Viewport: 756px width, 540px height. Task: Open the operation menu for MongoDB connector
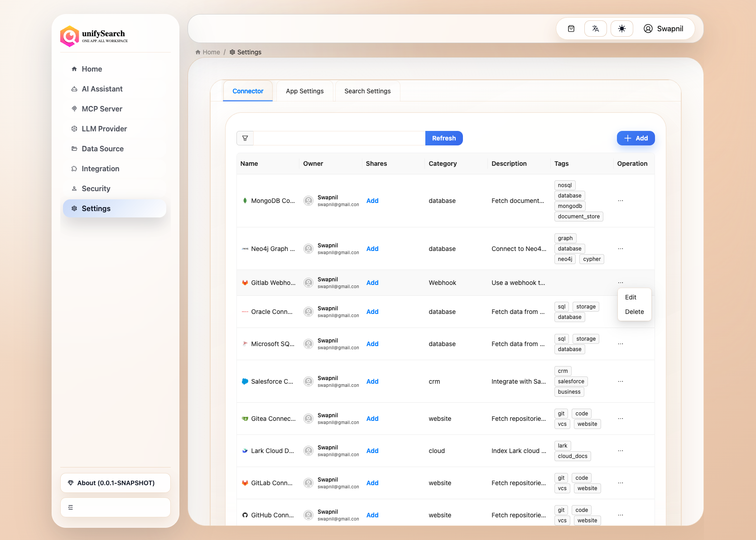point(621,201)
